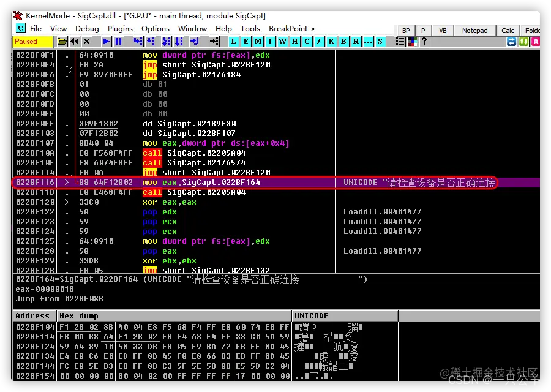Open the File menu
Screen dimensions: 551x392
(x=36, y=28)
